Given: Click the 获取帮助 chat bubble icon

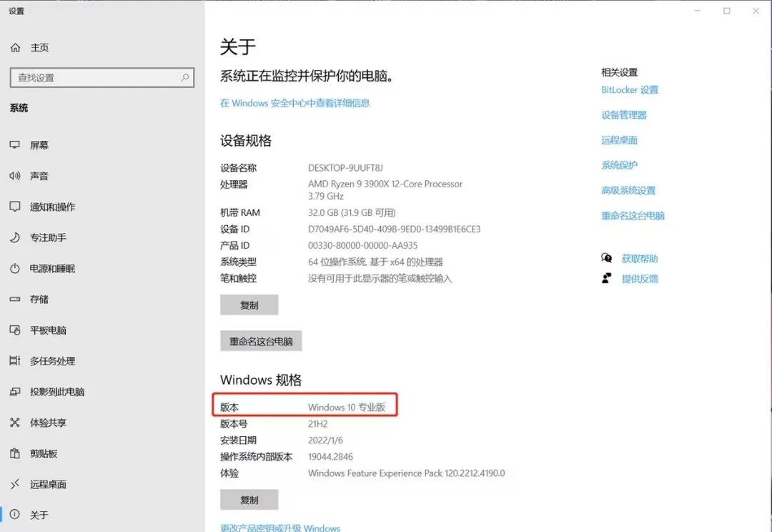Looking at the screenshot, I should tap(607, 257).
